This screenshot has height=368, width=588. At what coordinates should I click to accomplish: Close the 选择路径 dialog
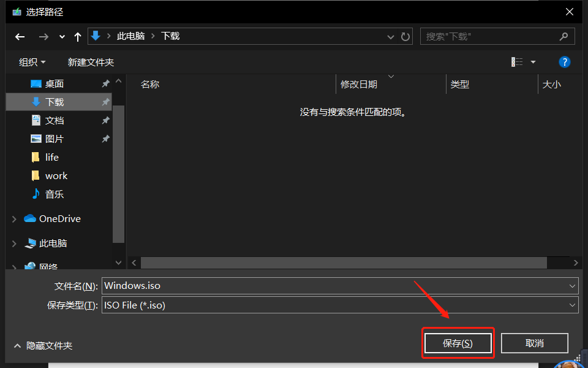coord(569,12)
